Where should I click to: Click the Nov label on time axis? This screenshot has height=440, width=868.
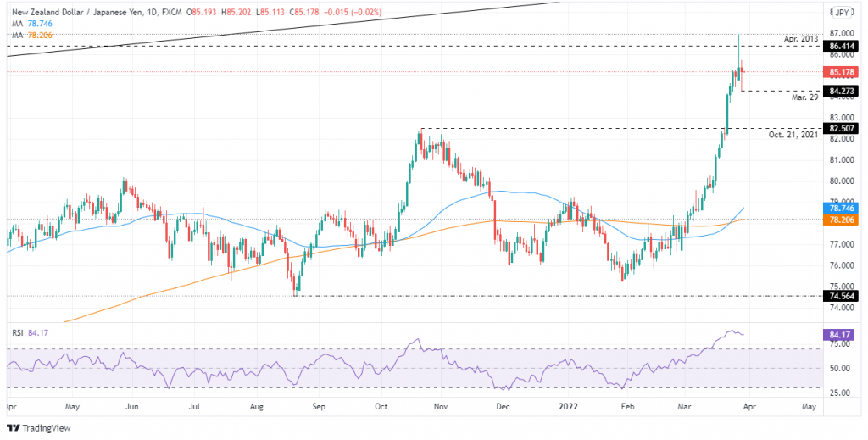[x=440, y=407]
